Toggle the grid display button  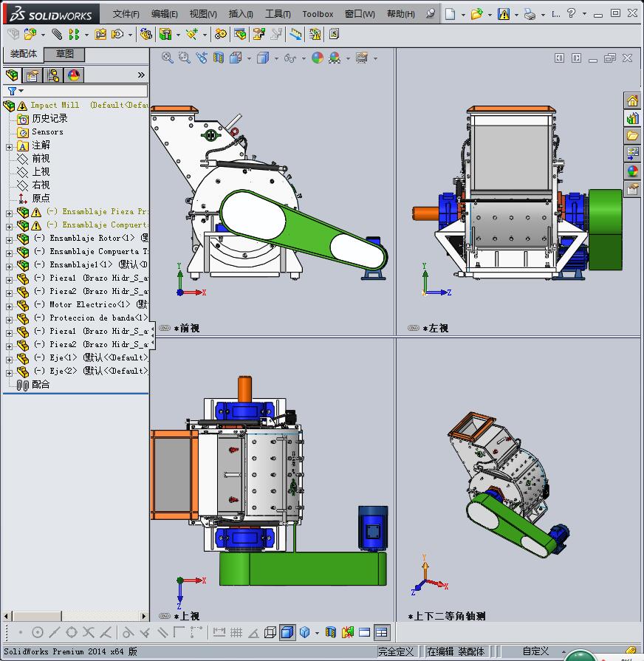(x=236, y=632)
